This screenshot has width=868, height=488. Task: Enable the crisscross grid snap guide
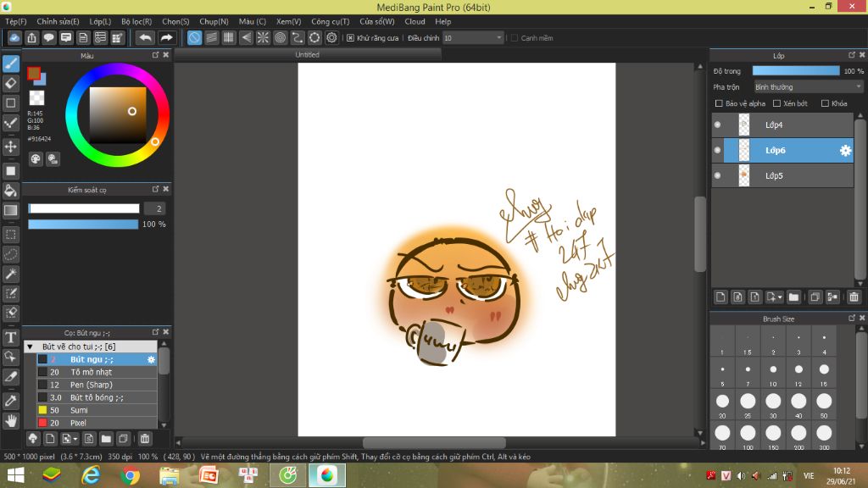(229, 37)
